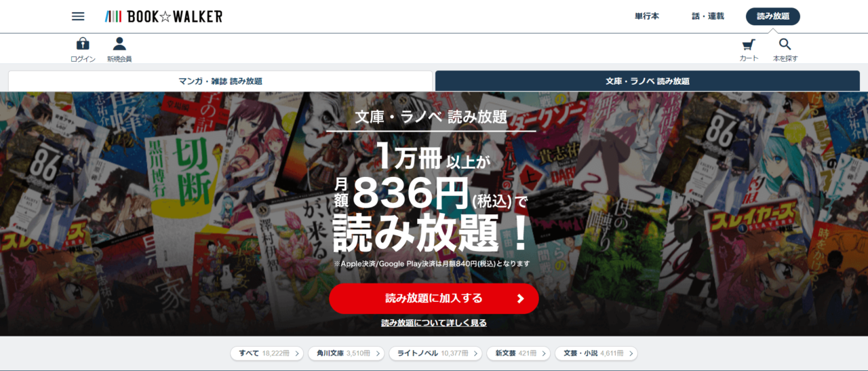Expand the ライトノベル 10,377冊 category
This screenshot has width=868, height=371.
(x=435, y=353)
